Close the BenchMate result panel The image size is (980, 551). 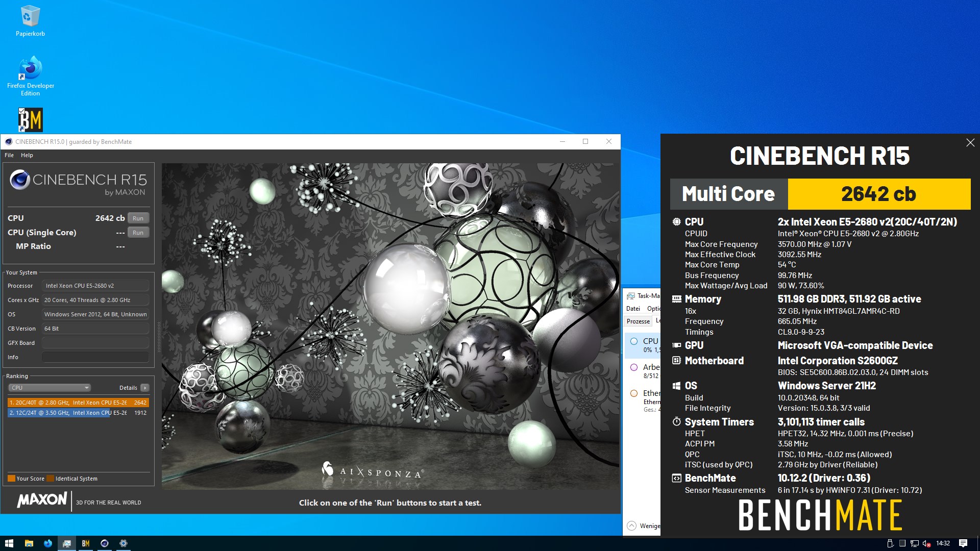pos(970,143)
